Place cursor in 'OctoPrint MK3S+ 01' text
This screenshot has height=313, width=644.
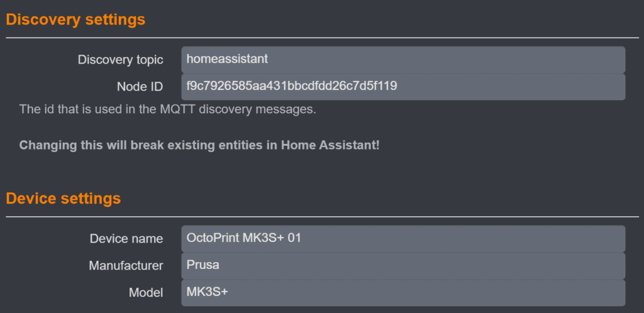pyautogui.click(x=243, y=238)
